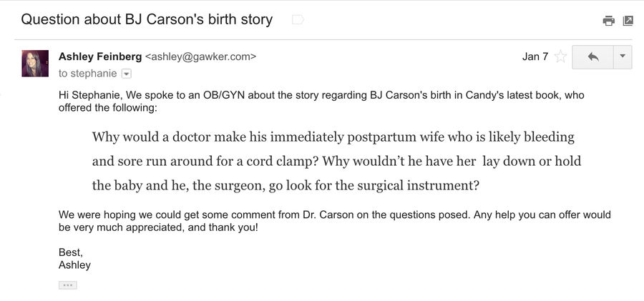Click the subject 'Question about BJ Carson's birth story'
Image resolution: width=644 pixels, height=301 pixels.
[147, 19]
